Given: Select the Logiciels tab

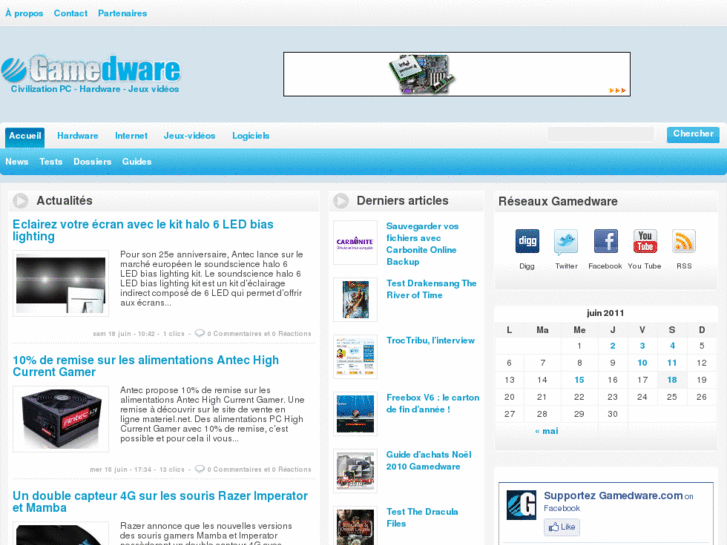Looking at the screenshot, I should [251, 136].
